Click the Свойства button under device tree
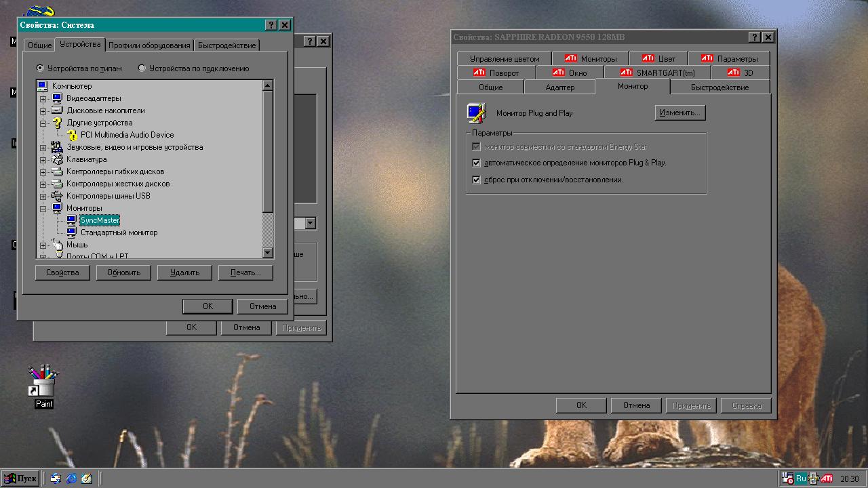 point(62,272)
